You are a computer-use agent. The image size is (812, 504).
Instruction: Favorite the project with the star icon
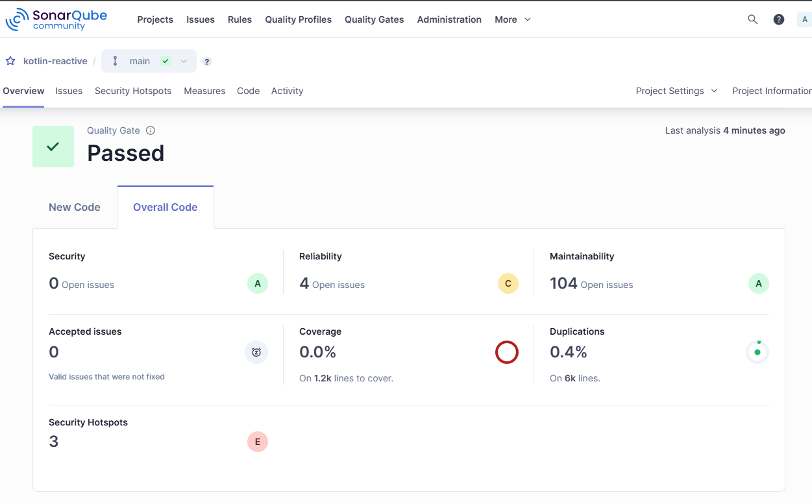[x=10, y=61]
